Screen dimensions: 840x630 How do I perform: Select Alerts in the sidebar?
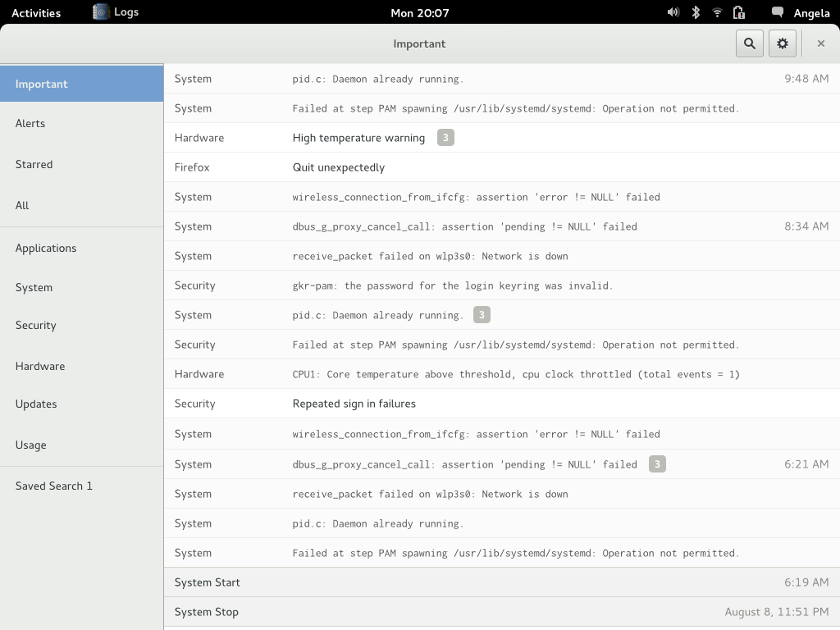tap(81, 123)
